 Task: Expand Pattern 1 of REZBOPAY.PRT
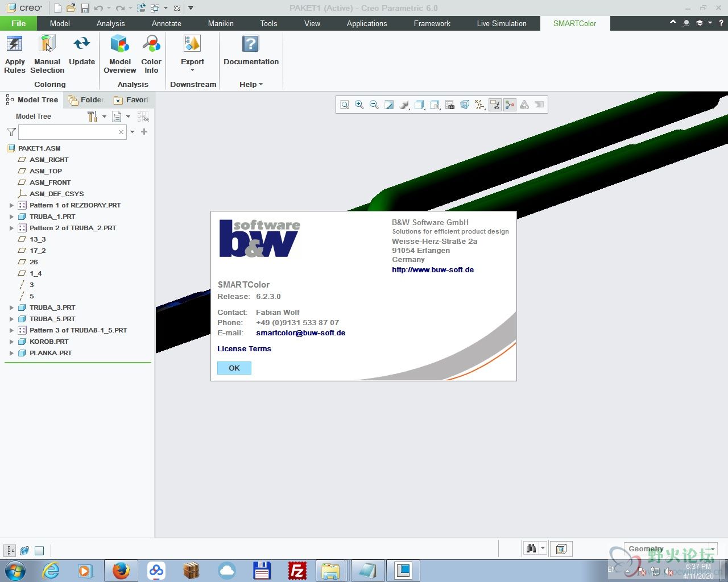11,205
